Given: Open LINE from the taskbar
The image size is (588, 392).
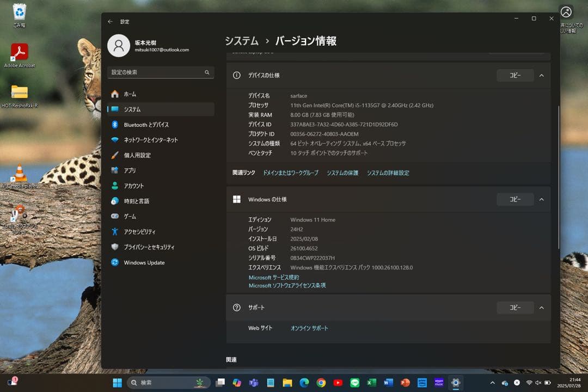Looking at the screenshot, I should click(354, 383).
